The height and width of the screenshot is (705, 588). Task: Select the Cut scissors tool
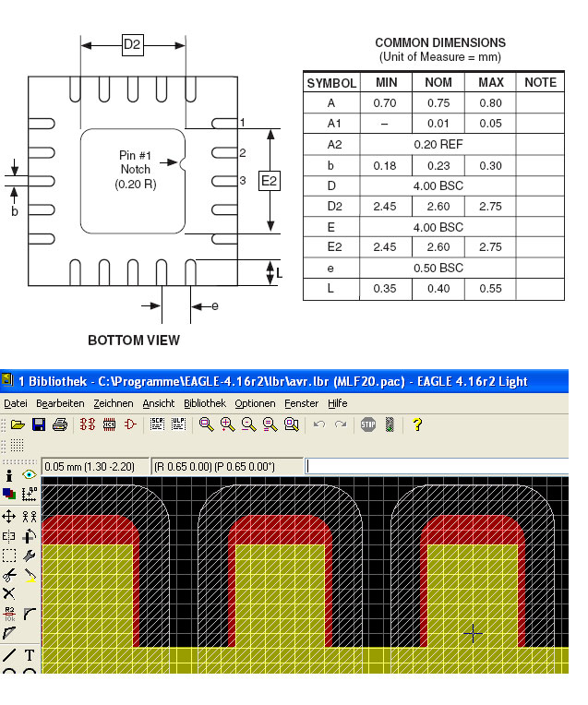point(9,576)
